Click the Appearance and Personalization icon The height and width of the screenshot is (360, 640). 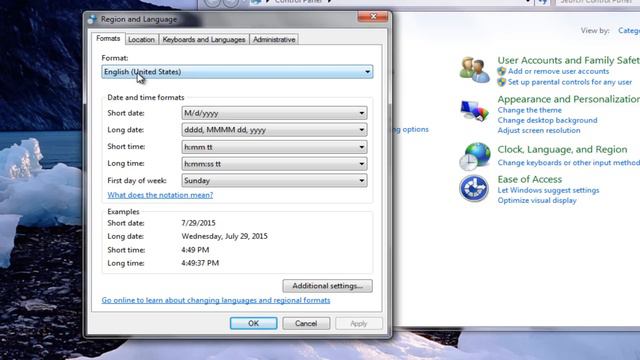pyautogui.click(x=474, y=111)
